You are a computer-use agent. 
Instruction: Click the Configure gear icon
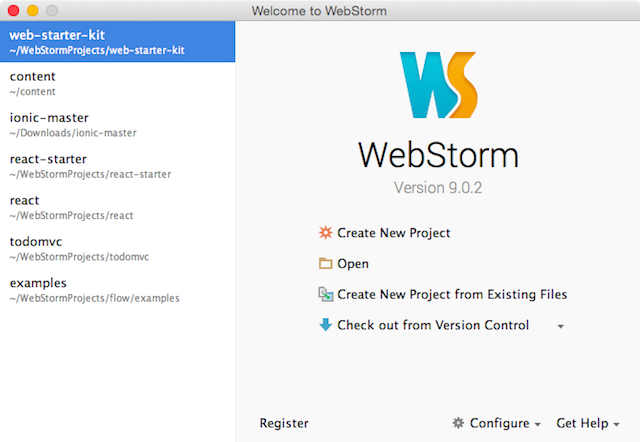point(459,423)
